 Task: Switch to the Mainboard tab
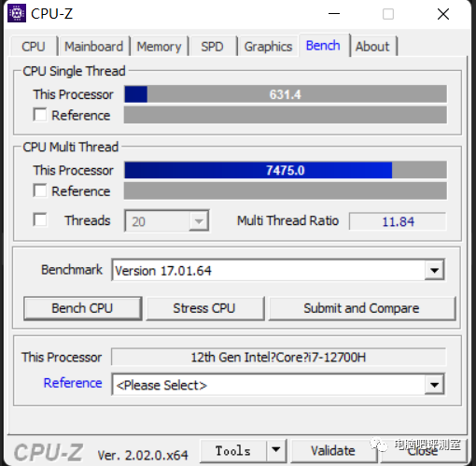click(x=94, y=47)
